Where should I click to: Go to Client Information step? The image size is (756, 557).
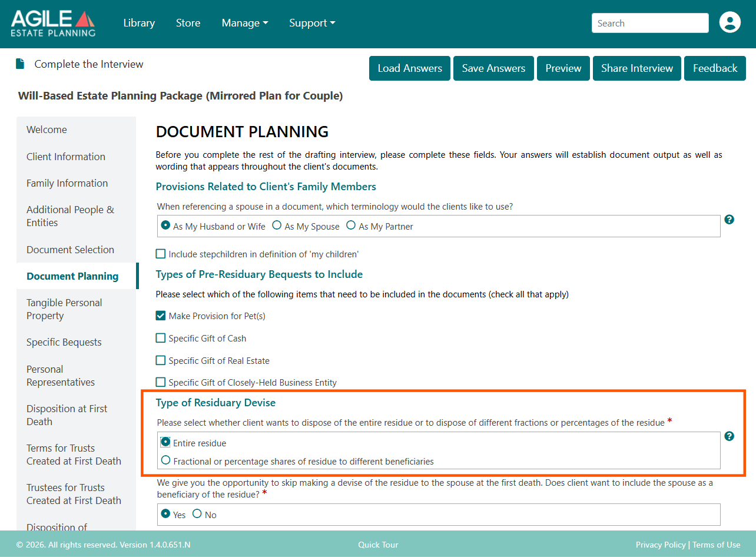click(x=76, y=157)
